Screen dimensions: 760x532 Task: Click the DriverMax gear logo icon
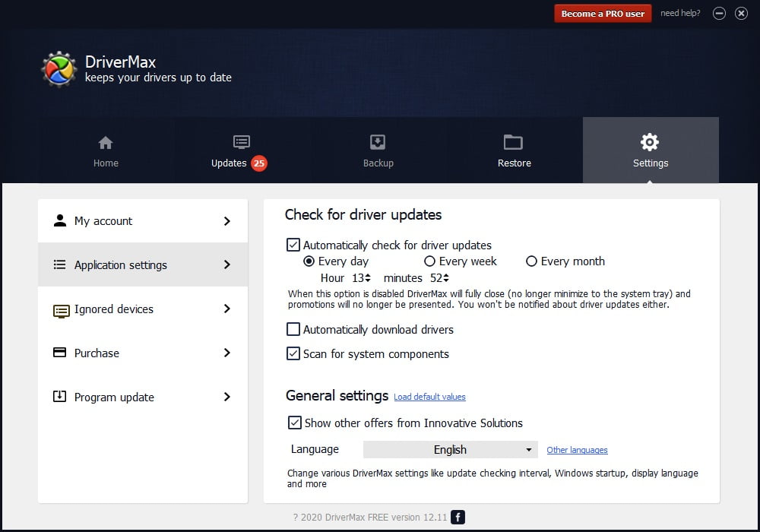click(x=59, y=69)
